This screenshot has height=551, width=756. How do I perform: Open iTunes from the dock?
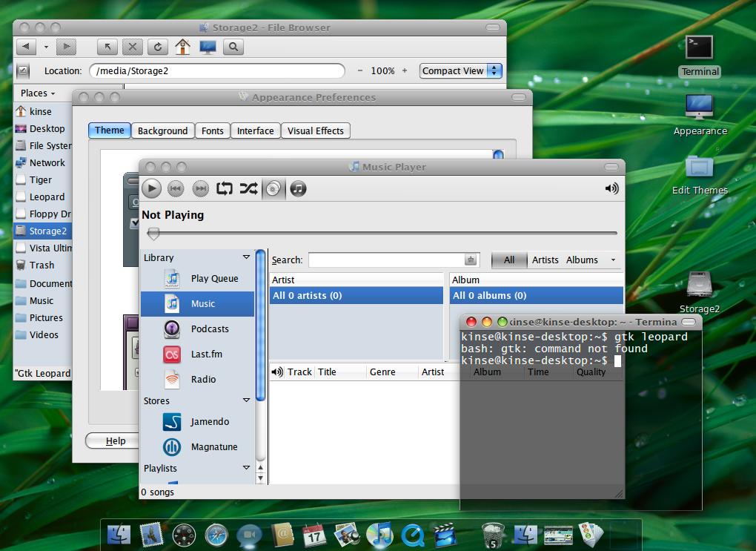click(379, 535)
